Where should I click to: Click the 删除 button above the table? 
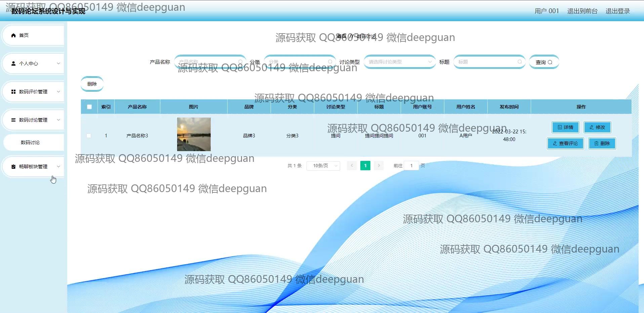click(92, 84)
